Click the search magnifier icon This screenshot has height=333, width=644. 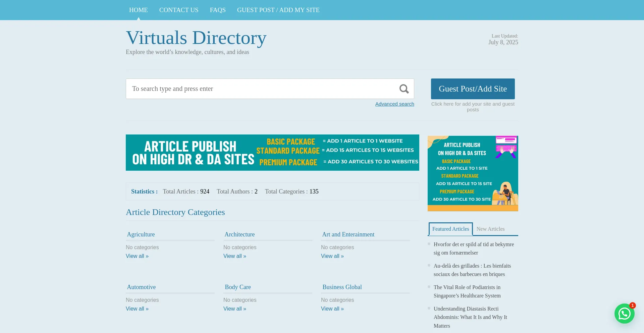tap(404, 89)
